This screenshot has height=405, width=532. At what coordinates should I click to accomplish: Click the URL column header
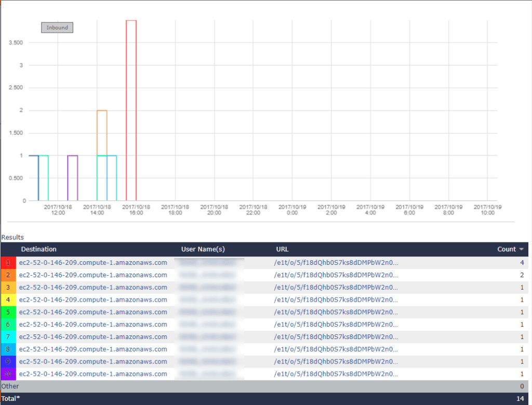282,249
